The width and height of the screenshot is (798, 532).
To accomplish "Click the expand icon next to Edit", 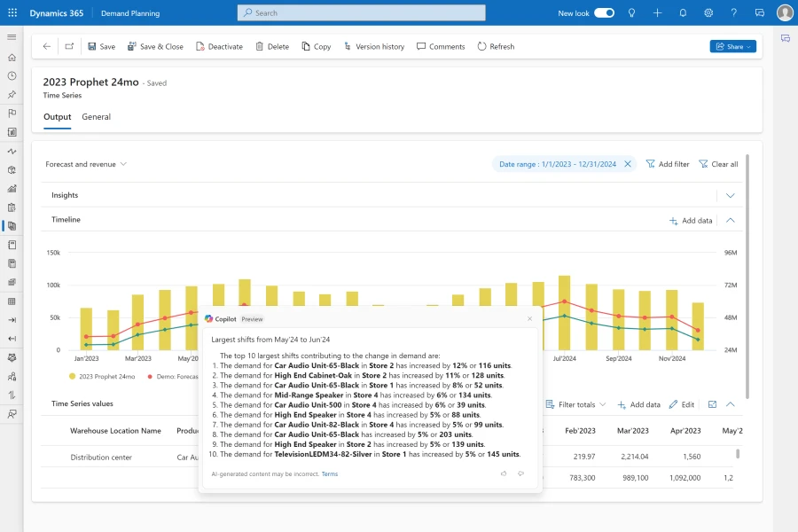I will [714, 404].
